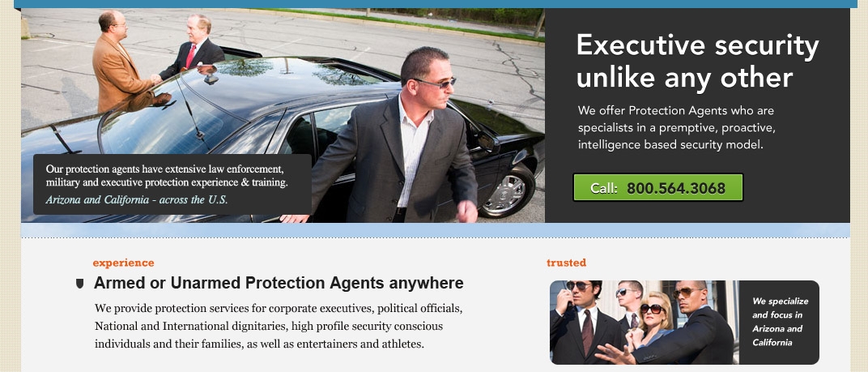This screenshot has height=372, width=868.
Task: Click the orange 'trusted' label
Action: click(x=566, y=263)
